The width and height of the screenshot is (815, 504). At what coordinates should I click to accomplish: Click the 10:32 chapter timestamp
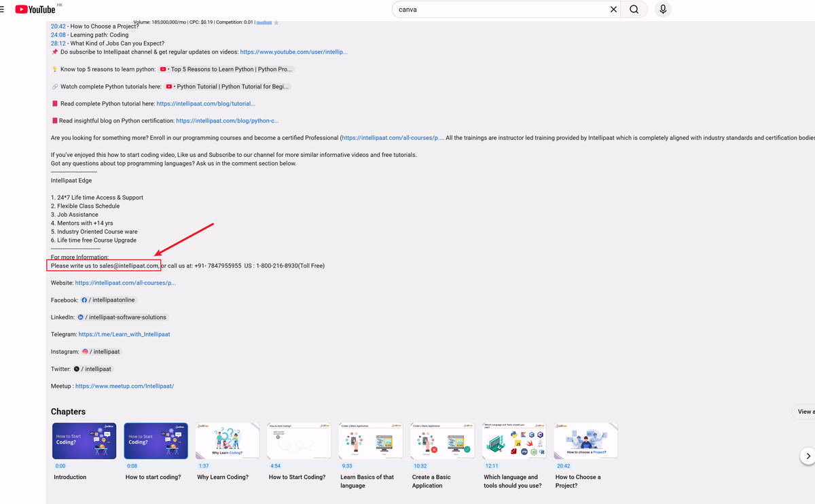point(420,467)
